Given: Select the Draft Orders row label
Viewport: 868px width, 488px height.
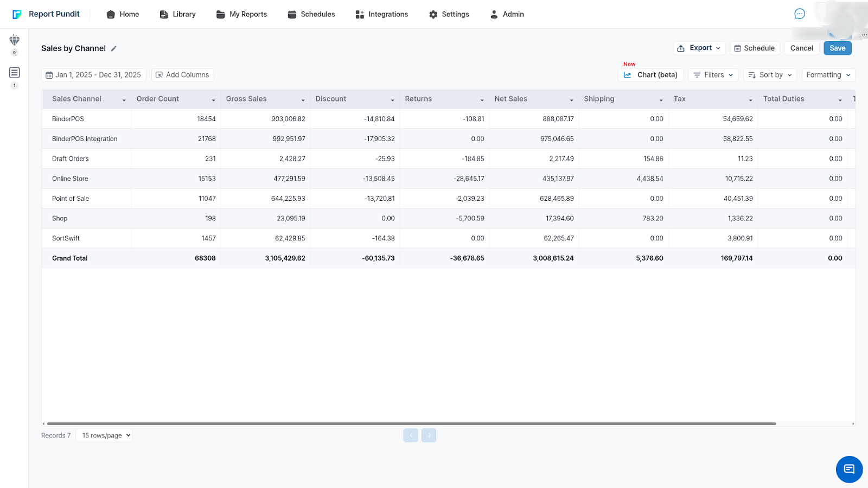Looking at the screenshot, I should tap(70, 159).
